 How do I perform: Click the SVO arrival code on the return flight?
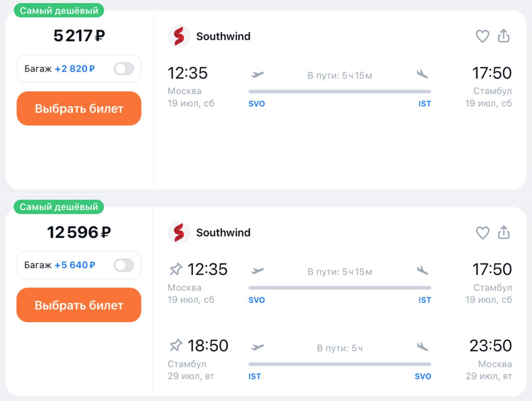click(423, 376)
